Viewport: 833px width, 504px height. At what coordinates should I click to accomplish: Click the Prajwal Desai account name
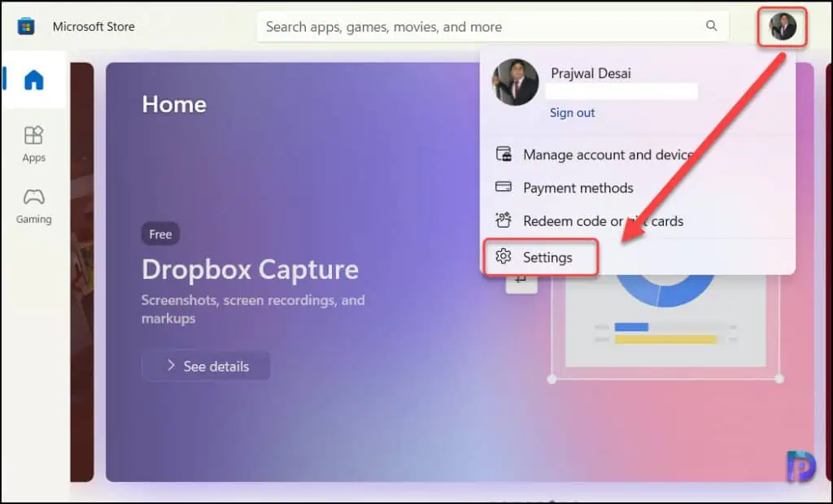[591, 73]
